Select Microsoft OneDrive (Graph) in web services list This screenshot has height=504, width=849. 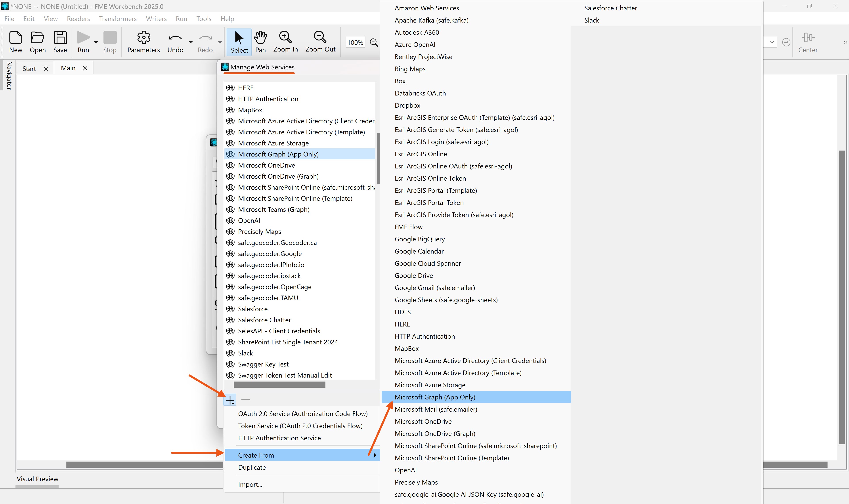[x=300, y=176]
